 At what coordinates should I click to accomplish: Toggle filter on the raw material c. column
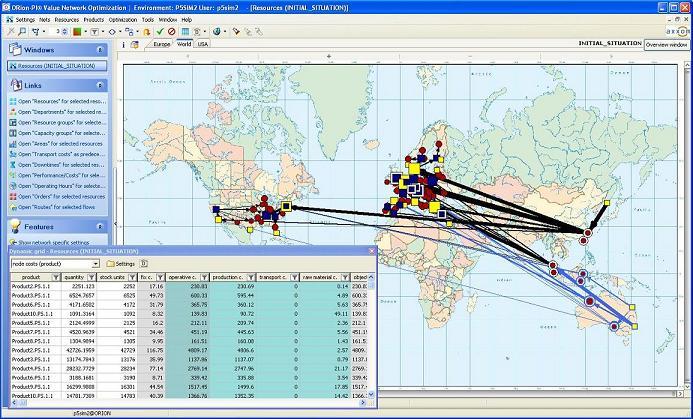(x=345, y=278)
